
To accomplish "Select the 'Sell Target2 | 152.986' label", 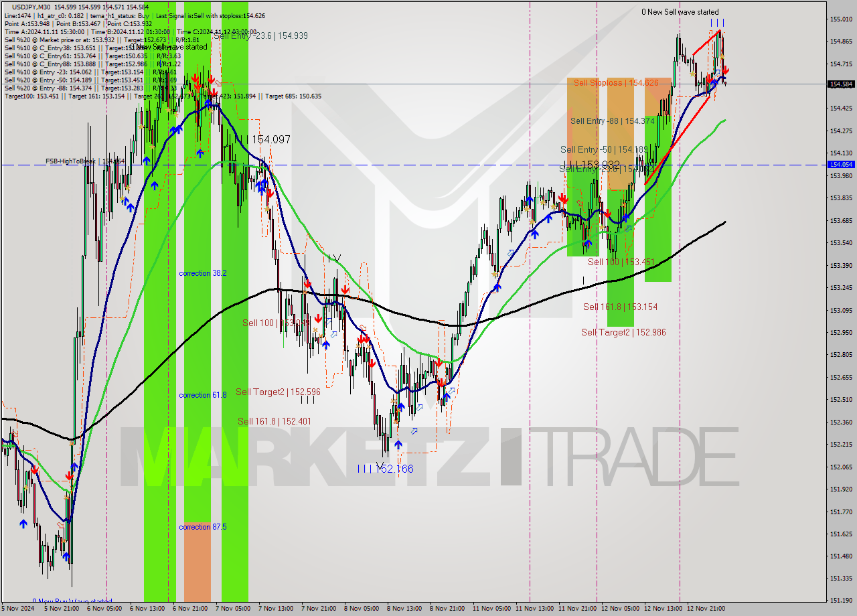I will [623, 332].
